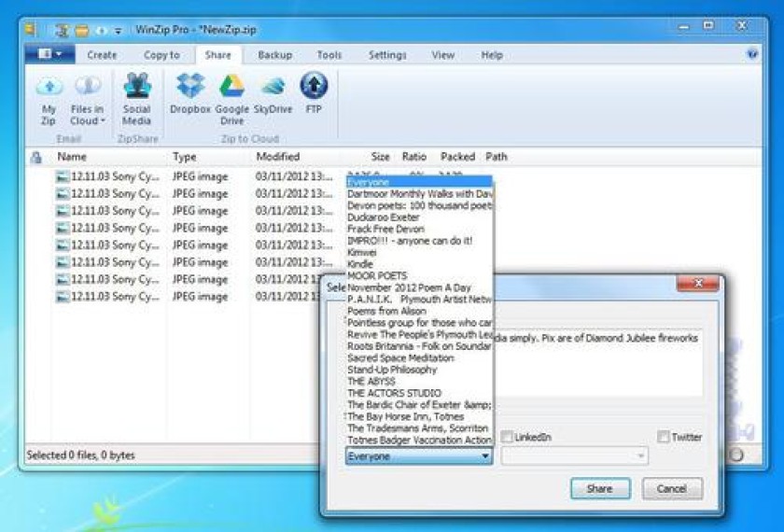Choose Kindle in the dropdown list
This screenshot has width=784, height=532.
(419, 264)
